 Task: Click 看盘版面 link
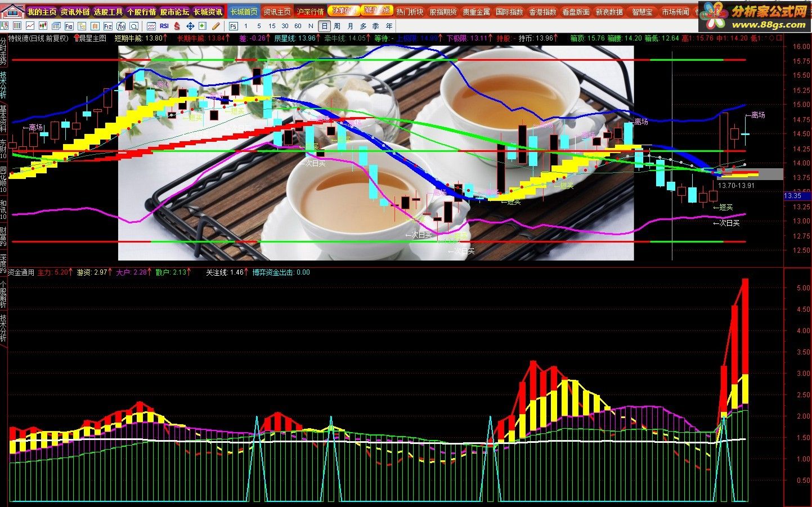coord(576,12)
